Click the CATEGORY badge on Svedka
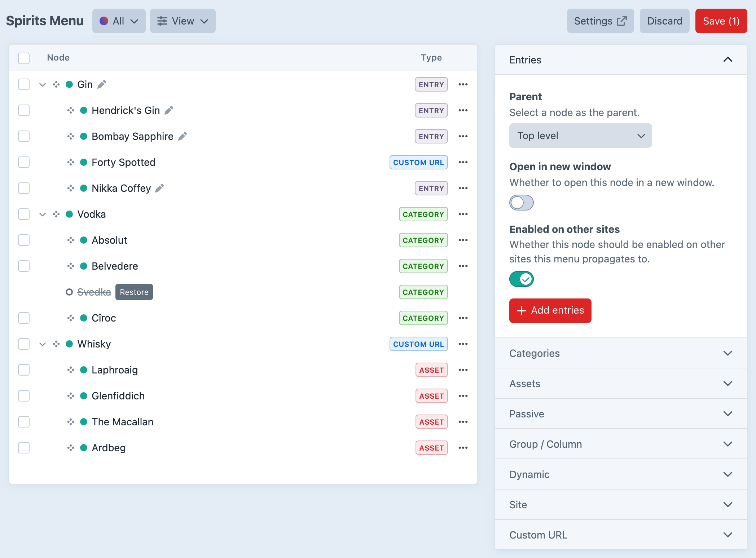756x558 pixels. pos(423,292)
